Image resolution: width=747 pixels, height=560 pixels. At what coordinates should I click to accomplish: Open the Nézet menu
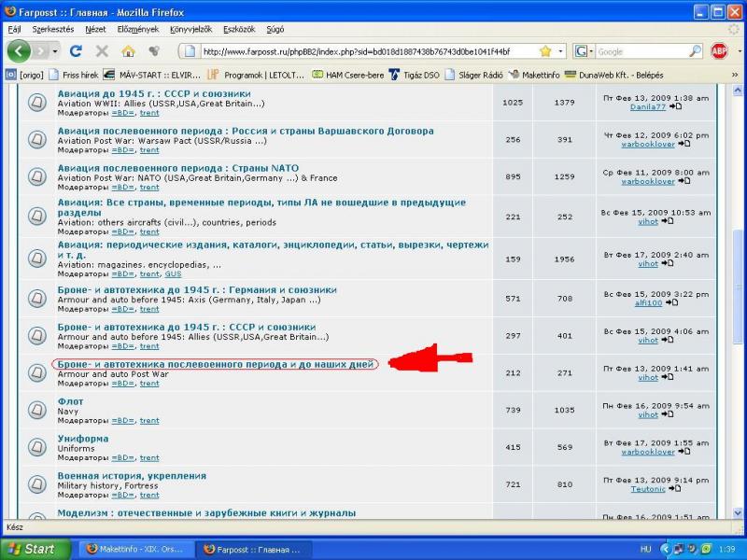point(95,29)
